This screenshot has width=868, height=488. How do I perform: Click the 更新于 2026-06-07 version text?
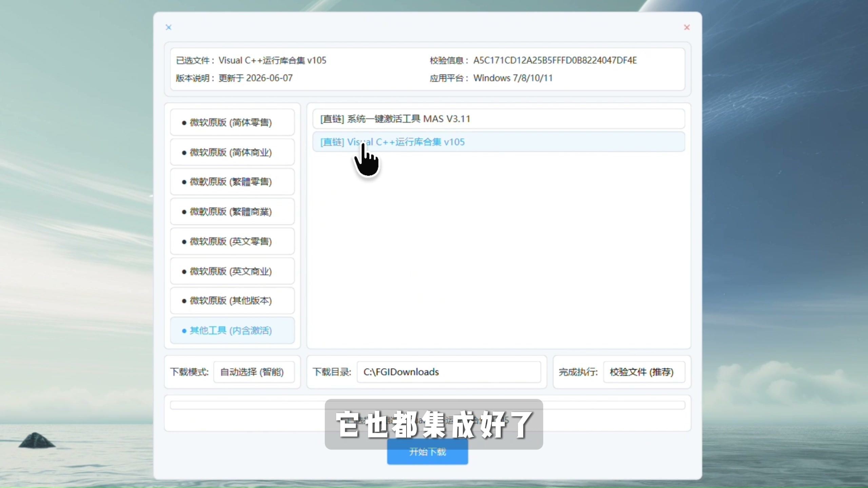click(255, 78)
